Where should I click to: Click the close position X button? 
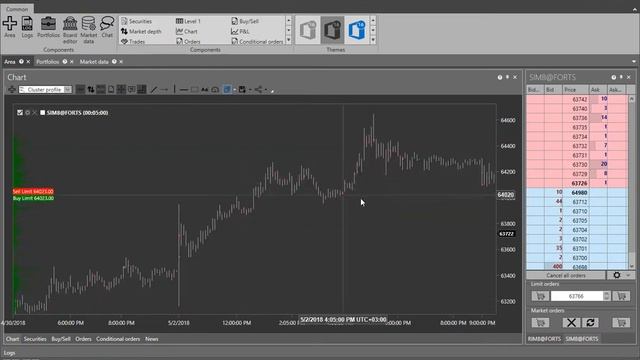point(571,322)
